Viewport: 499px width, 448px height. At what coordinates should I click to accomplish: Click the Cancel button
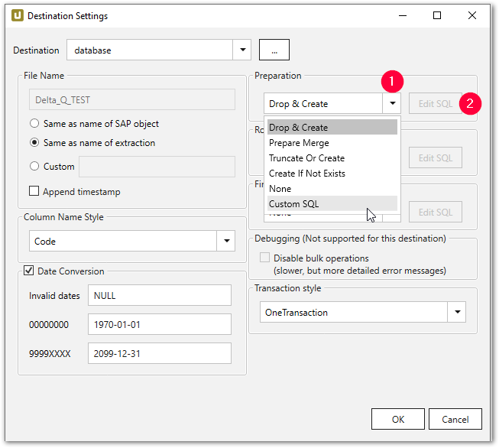coord(455,419)
